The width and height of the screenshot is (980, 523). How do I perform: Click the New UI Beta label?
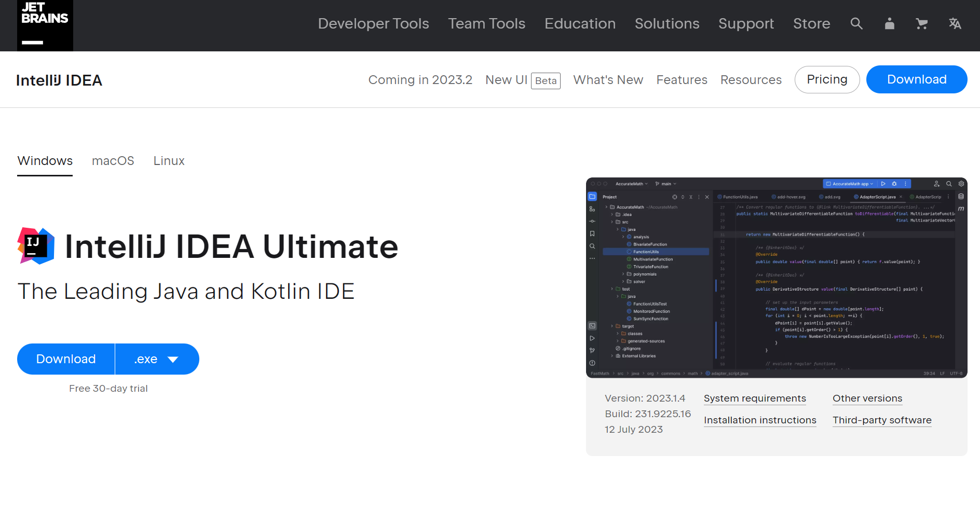pos(522,80)
